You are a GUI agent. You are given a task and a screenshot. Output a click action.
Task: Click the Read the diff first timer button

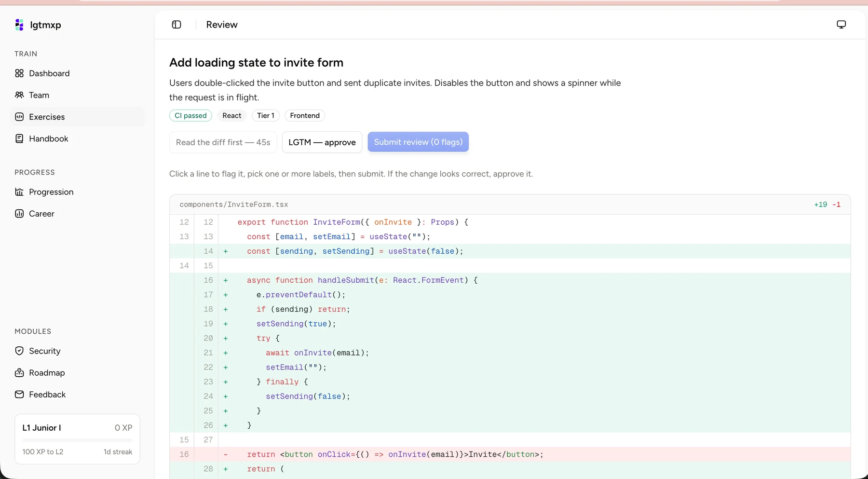pyautogui.click(x=223, y=142)
